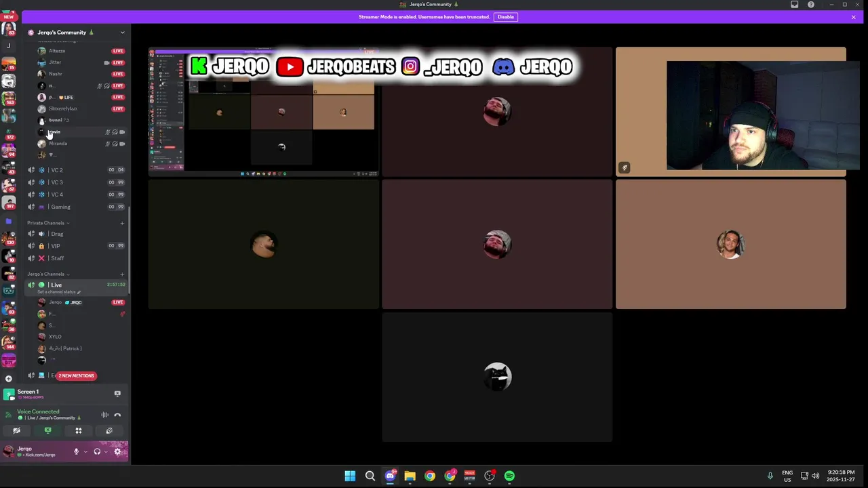
Task: Focus the black cat avatar tile
Action: point(497,377)
